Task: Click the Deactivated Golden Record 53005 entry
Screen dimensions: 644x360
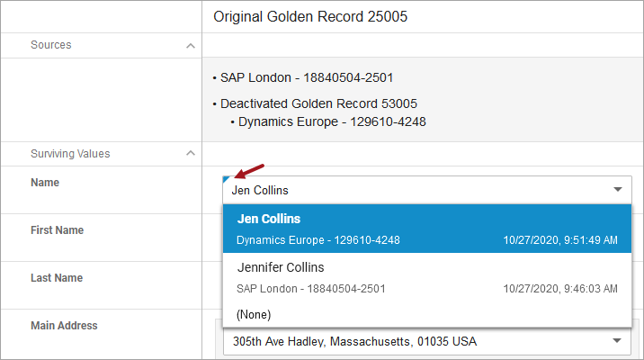Action: coord(318,103)
